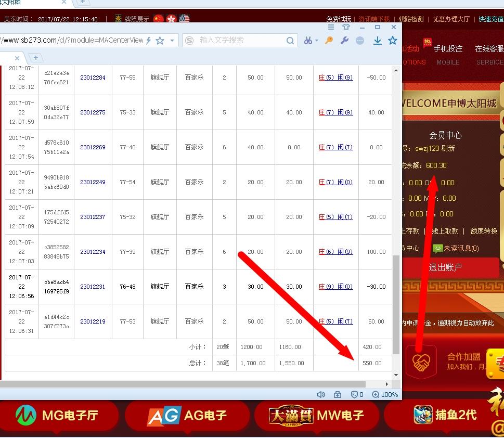
Task: Open the scissors screenshot tool
Action: point(308,40)
